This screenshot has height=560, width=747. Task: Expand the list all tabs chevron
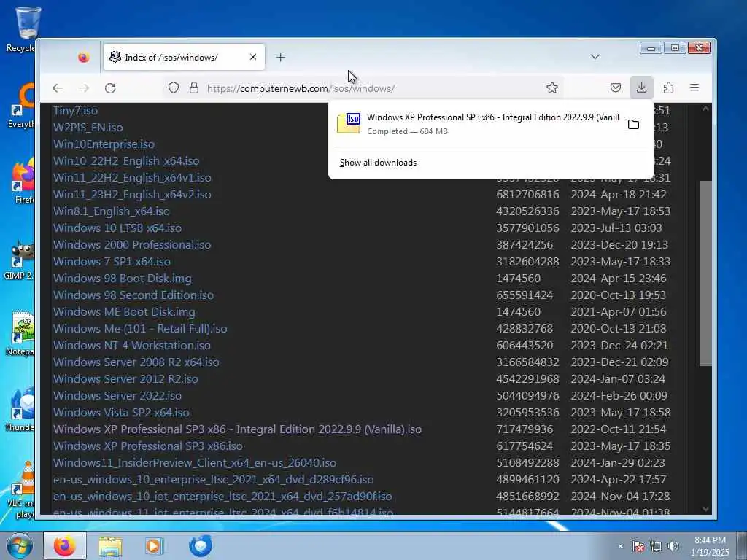(x=595, y=57)
